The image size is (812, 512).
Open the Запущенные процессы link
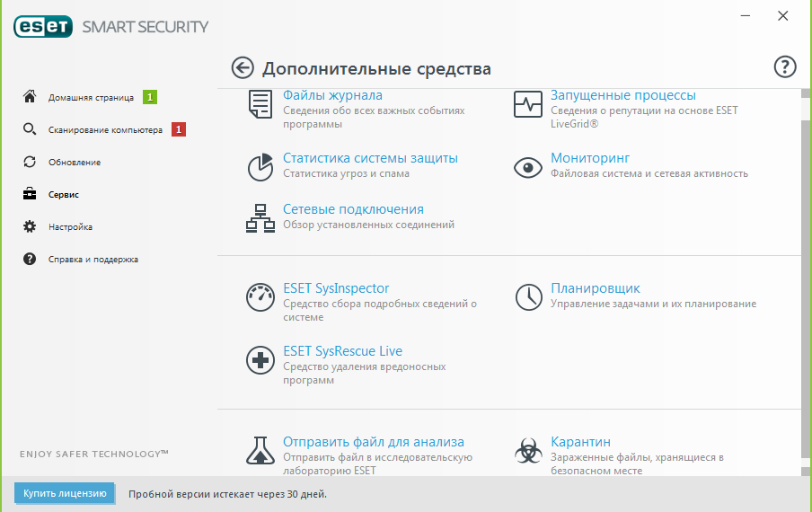[623, 95]
